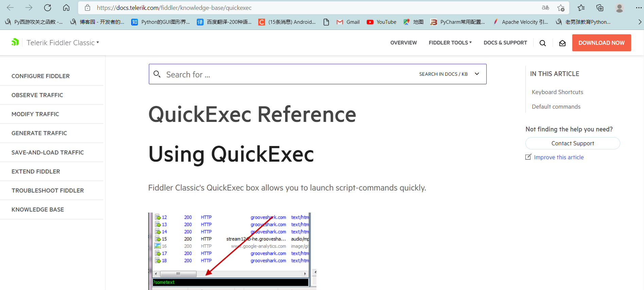
Task: Open MODIFY TRAFFIC in the sidebar
Action: coord(35,114)
